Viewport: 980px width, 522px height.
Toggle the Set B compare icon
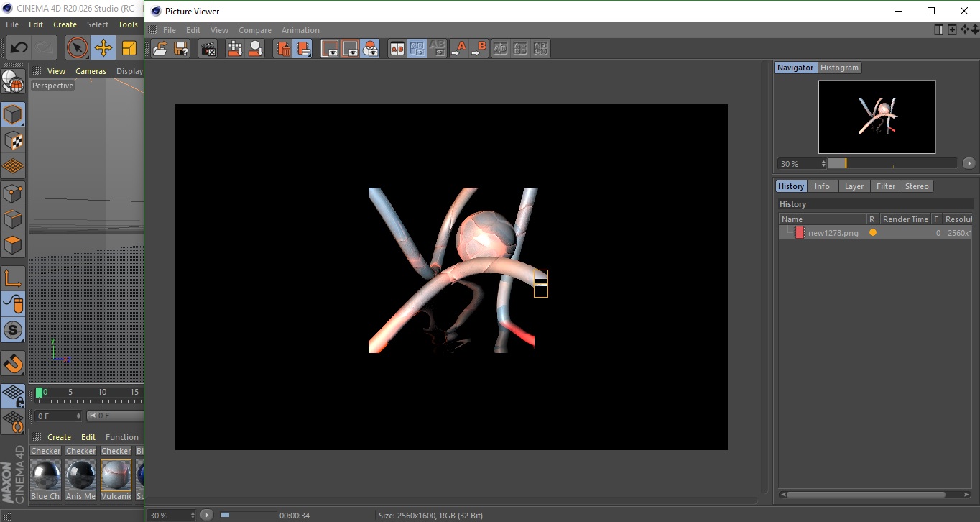click(x=479, y=49)
